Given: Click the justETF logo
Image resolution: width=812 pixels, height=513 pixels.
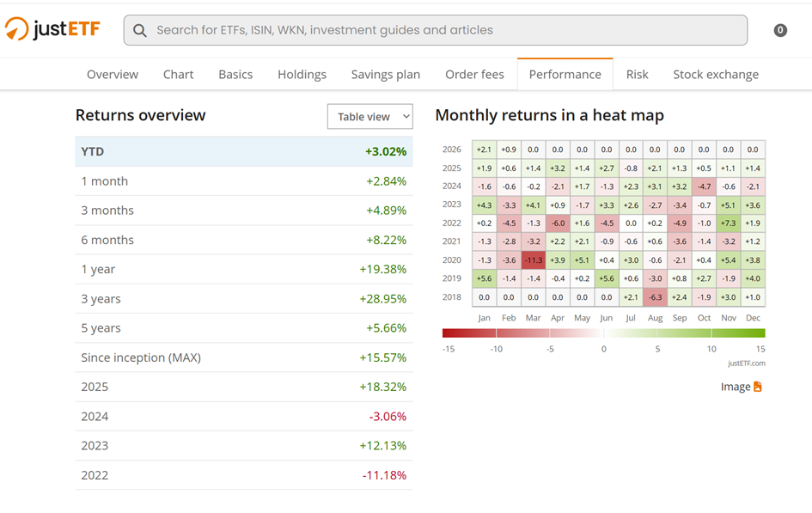Looking at the screenshot, I should pos(52,29).
